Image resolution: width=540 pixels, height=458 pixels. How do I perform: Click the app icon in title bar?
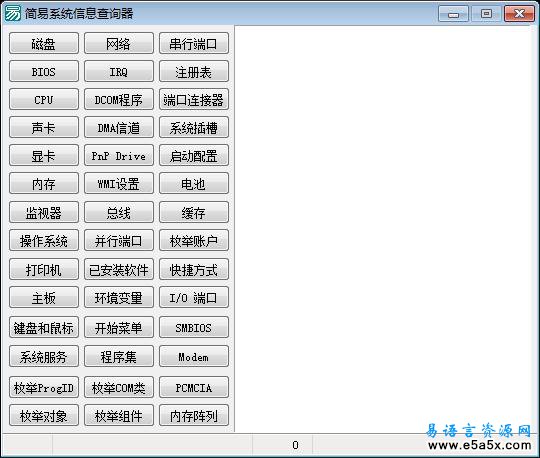point(12,13)
